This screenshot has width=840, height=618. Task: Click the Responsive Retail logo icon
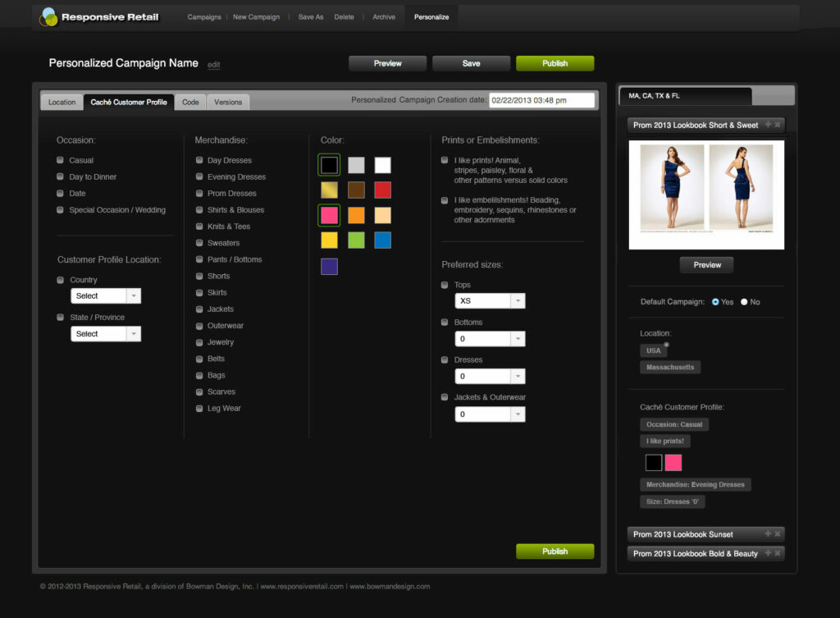48,17
